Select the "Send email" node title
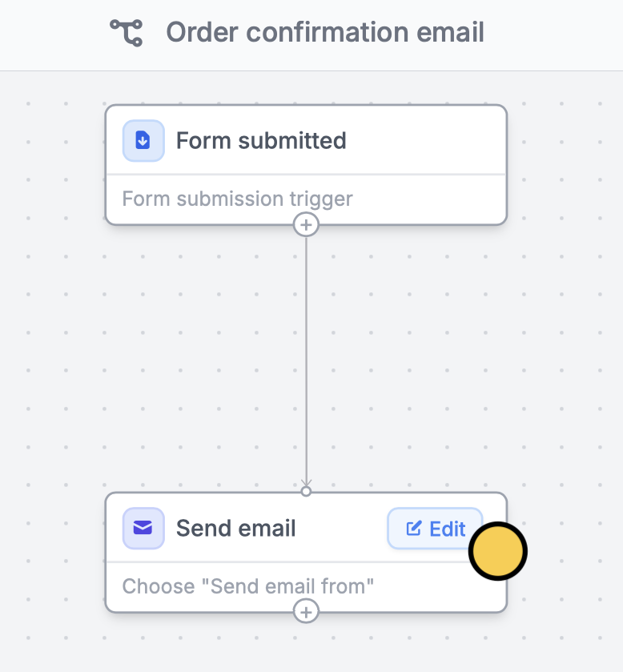 [235, 528]
